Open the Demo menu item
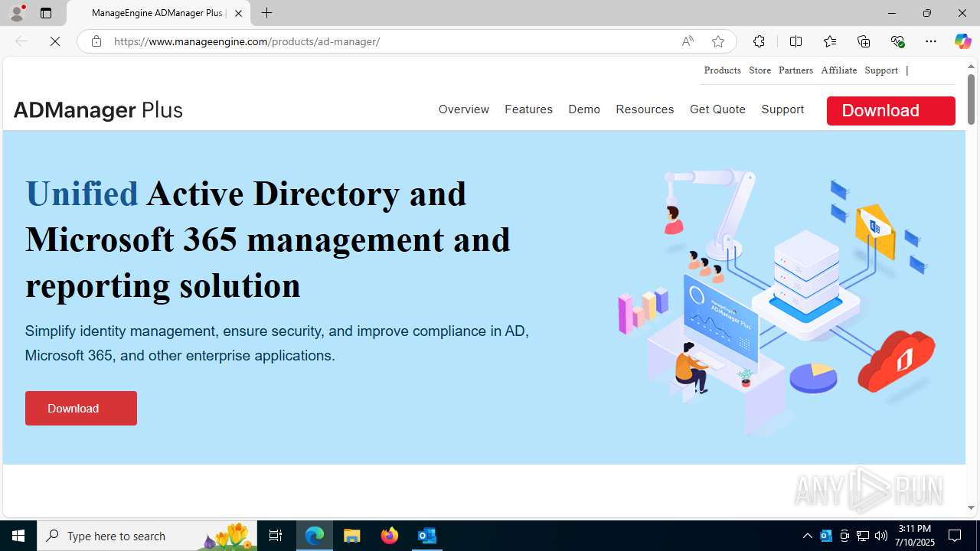 584,109
